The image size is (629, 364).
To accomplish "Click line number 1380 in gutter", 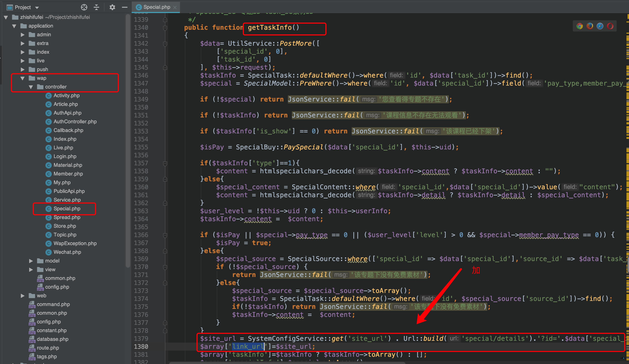I will tap(141, 347).
